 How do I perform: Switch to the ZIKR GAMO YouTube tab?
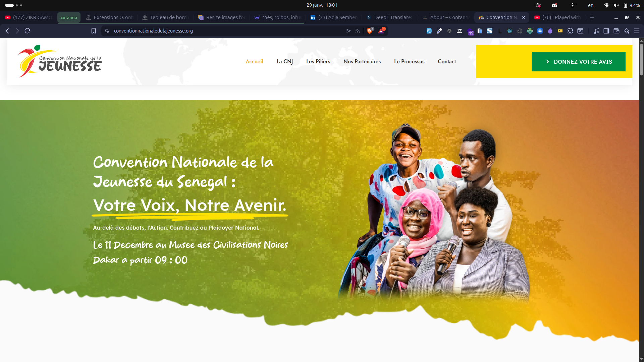point(29,17)
